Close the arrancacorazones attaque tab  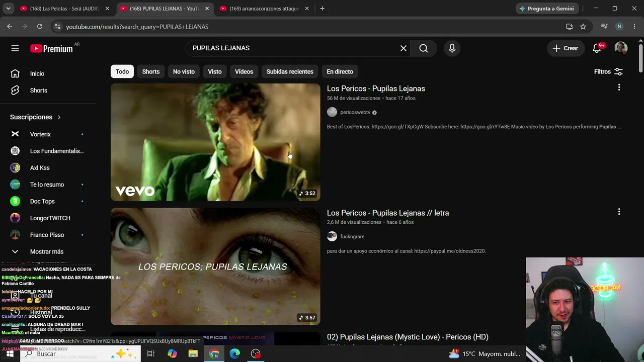pyautogui.click(x=306, y=9)
